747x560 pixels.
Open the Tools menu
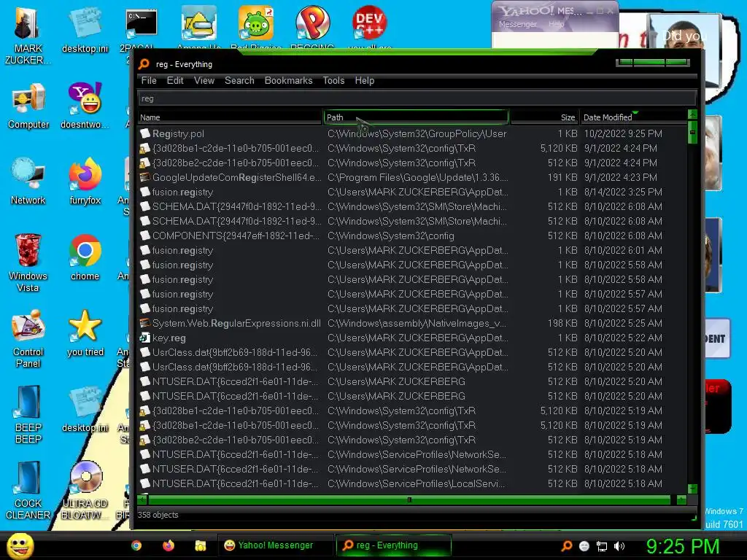333,80
